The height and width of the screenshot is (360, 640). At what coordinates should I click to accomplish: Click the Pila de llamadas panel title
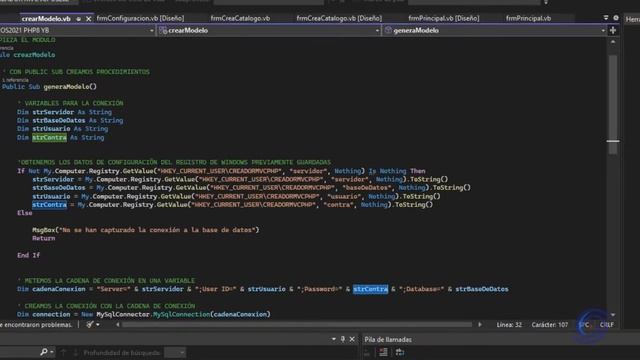388,340
